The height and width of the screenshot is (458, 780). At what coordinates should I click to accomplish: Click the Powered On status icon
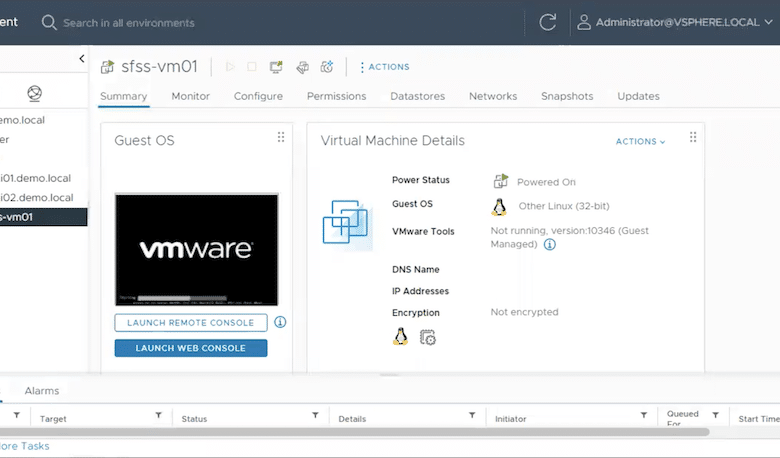[500, 181]
